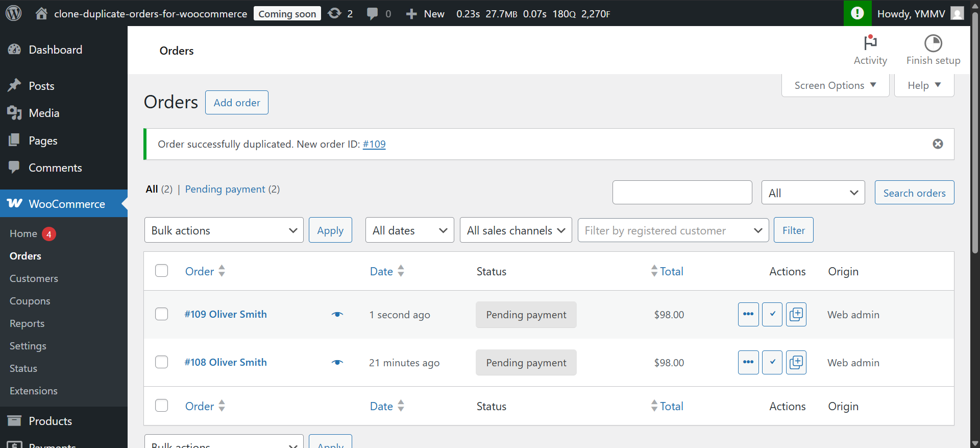
Task: Open order #108 Oliver Smith
Action: click(226, 362)
